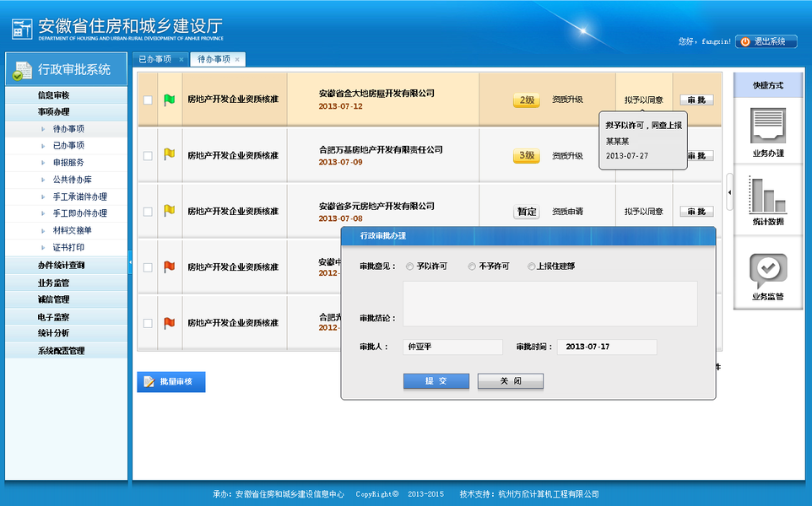The height and width of the screenshot is (506, 812).
Task: Click the last row's red flag
Action: pos(170,323)
